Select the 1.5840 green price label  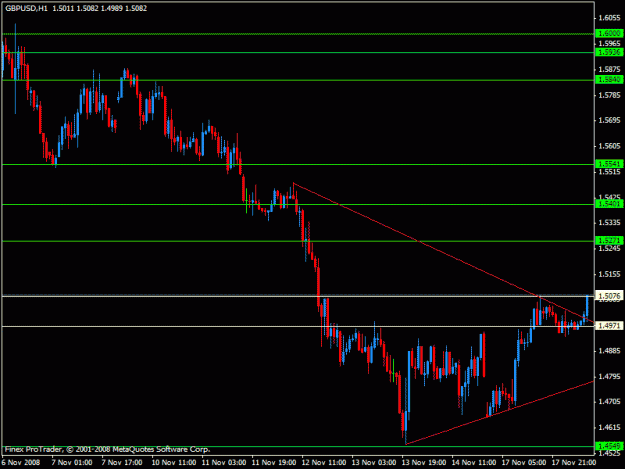point(609,80)
